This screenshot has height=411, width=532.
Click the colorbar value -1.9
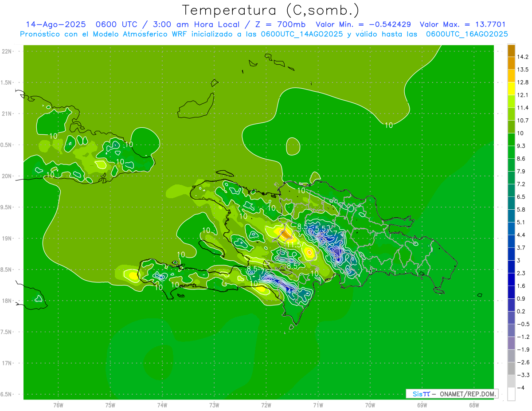(523, 349)
